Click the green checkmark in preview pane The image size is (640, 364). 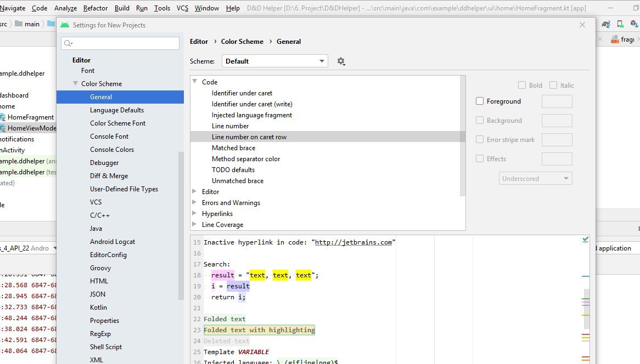[585, 240]
